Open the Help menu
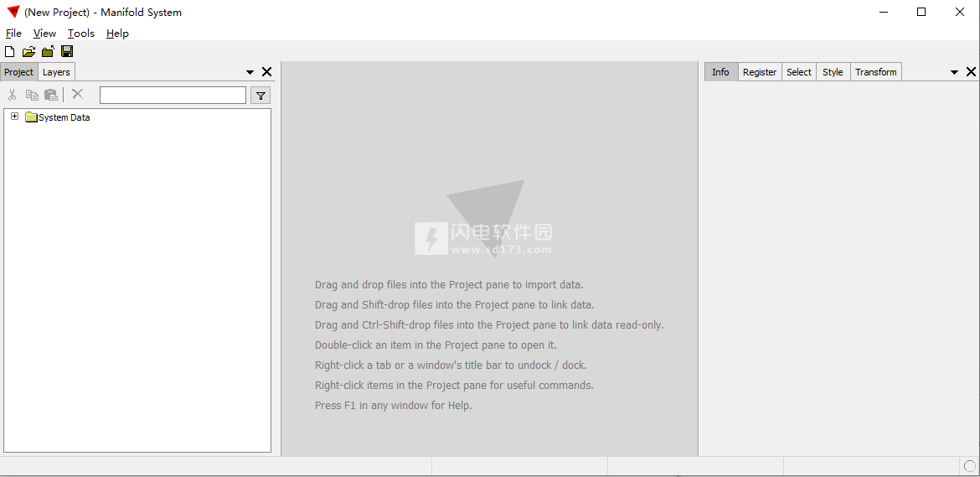This screenshot has width=980, height=477. (117, 34)
